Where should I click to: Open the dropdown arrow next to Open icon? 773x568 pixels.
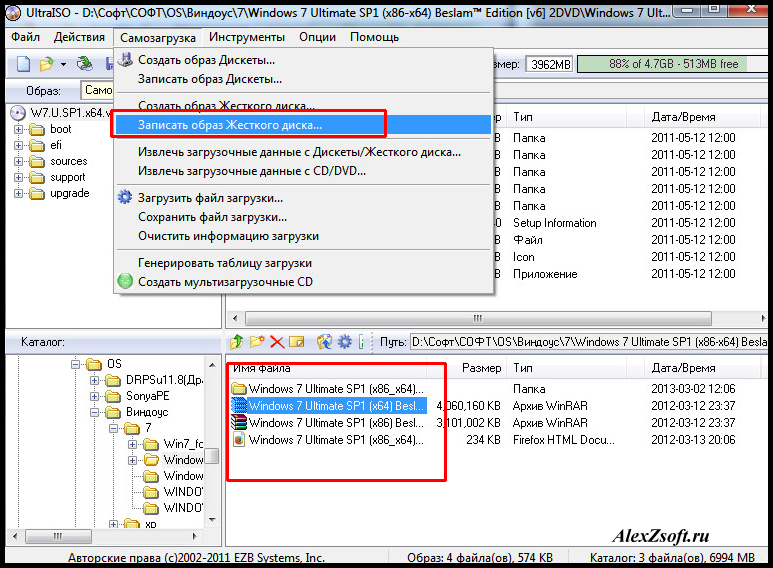coord(63,64)
